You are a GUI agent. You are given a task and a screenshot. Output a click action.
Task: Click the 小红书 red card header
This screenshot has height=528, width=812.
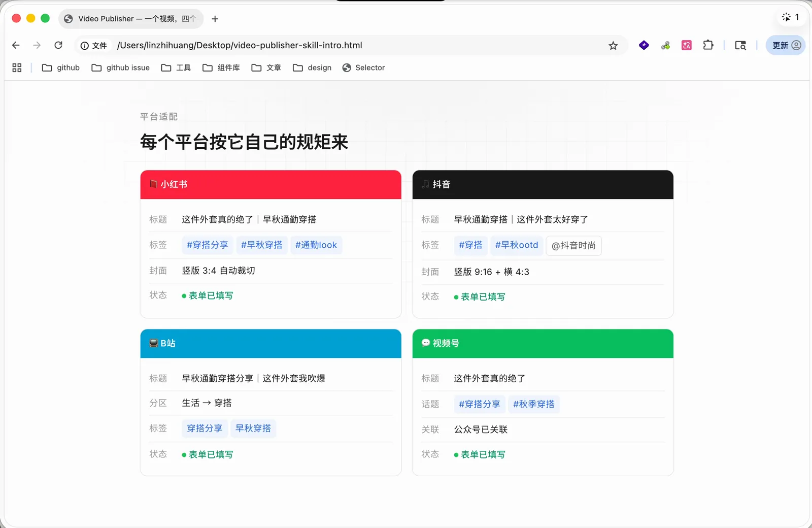point(270,184)
